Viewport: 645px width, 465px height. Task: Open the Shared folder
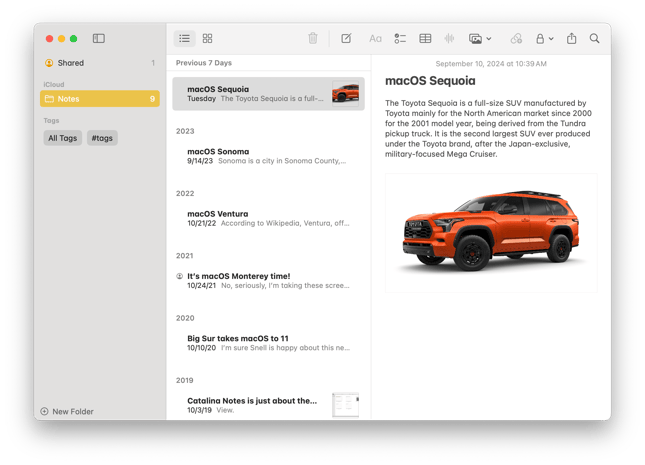pos(100,63)
